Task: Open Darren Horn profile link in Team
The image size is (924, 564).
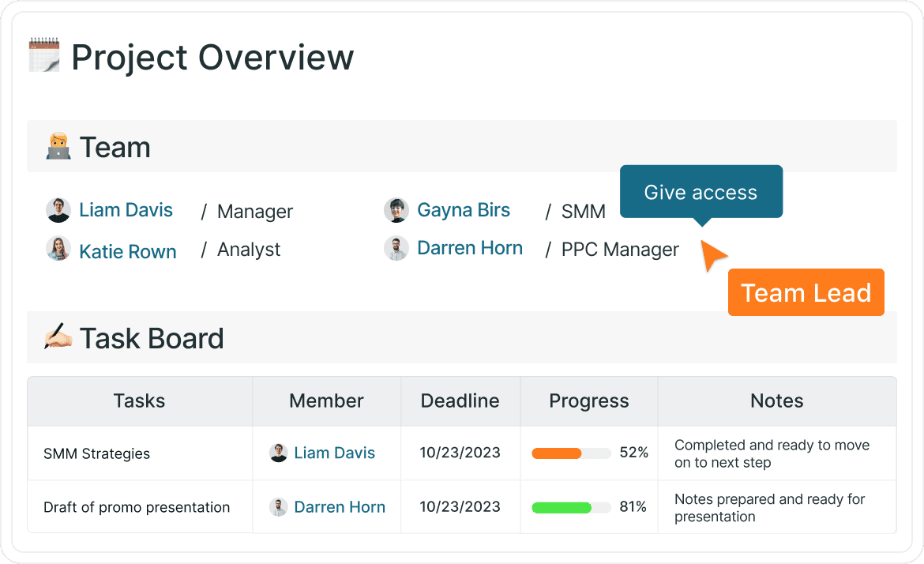Action: [470, 248]
